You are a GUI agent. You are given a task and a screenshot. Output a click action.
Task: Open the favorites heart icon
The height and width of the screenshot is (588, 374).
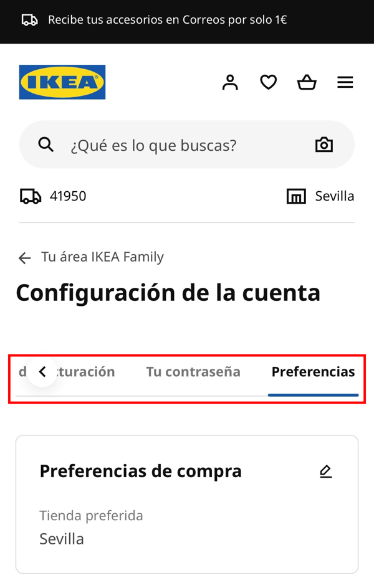click(x=269, y=82)
